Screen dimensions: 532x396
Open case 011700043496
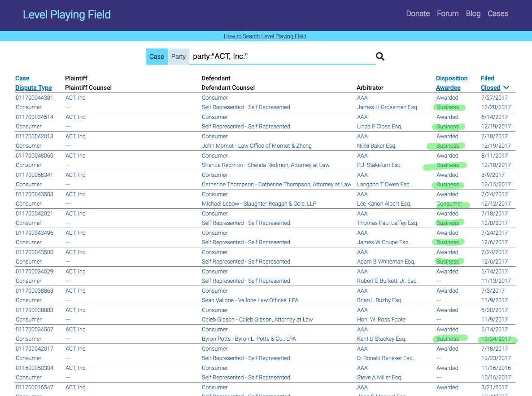(x=34, y=233)
